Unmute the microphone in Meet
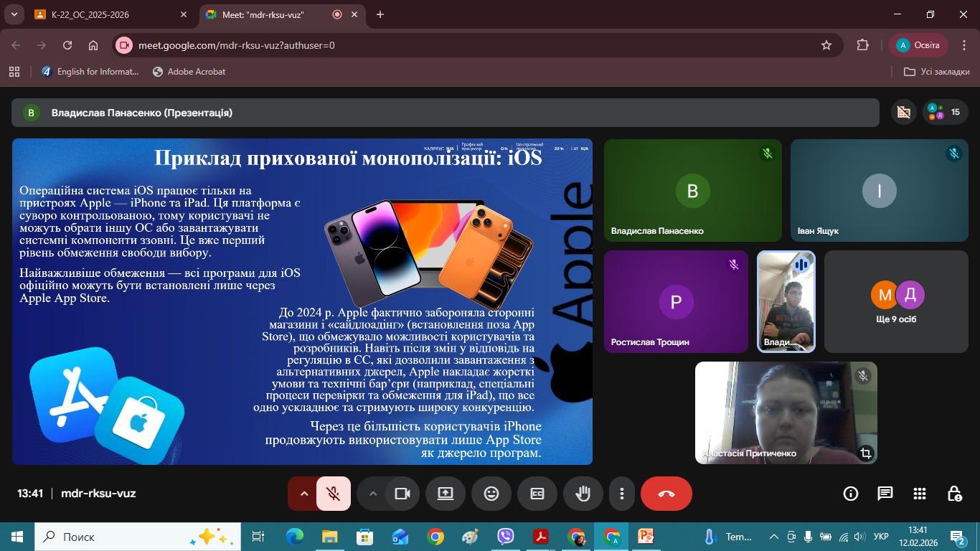The width and height of the screenshot is (980, 551). pyautogui.click(x=333, y=494)
